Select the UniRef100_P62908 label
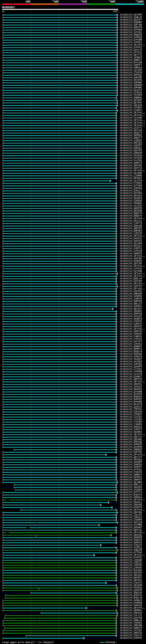Screen dimensions: 146x644 click(x=131, y=156)
